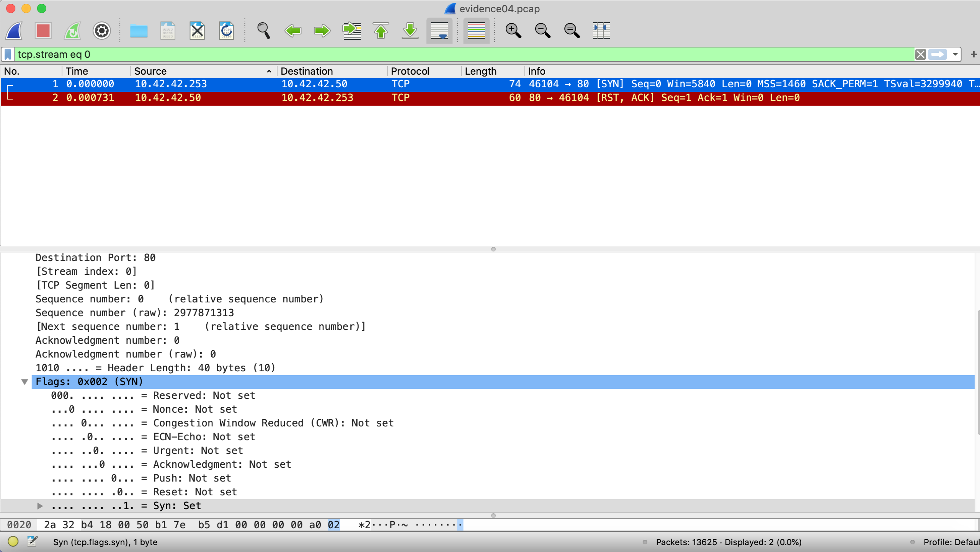
Task: Close this capture file icon
Action: pos(197,31)
